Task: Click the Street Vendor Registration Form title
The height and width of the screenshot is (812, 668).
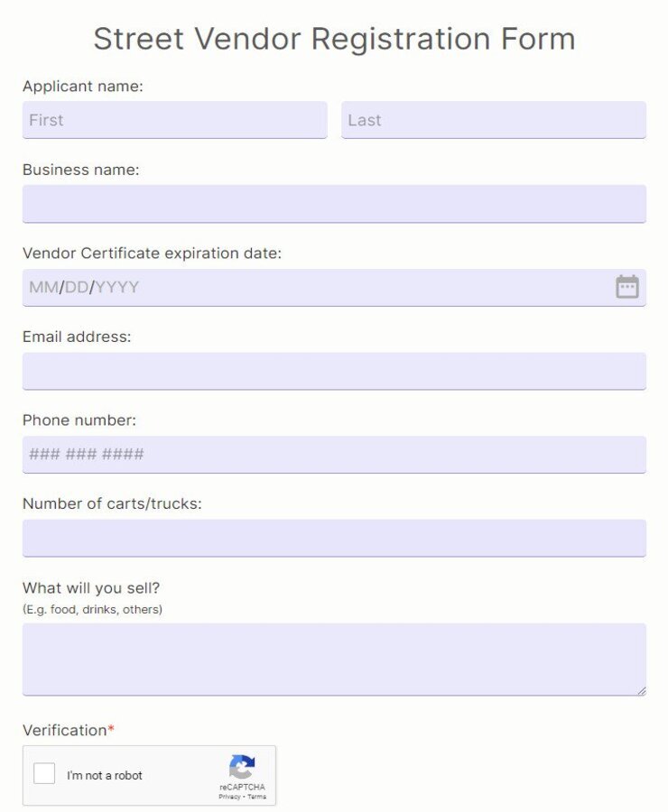Action: [334, 38]
